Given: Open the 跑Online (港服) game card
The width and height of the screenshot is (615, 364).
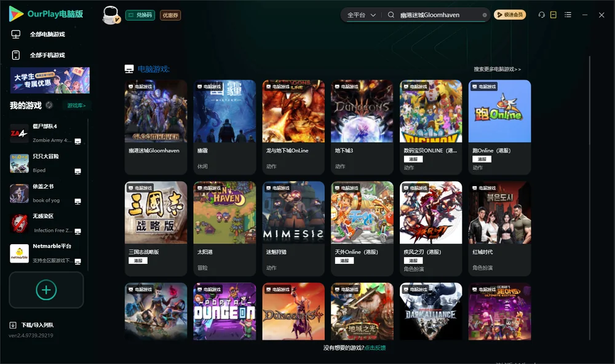Looking at the screenshot, I should point(499,127).
